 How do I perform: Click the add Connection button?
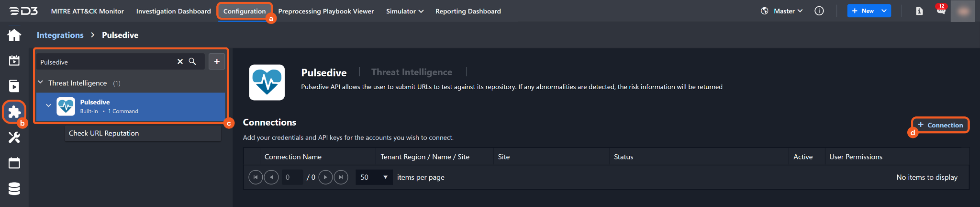(x=940, y=125)
